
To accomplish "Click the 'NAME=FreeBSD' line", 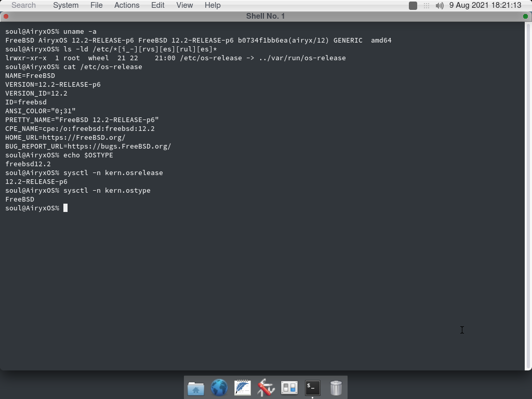I will coord(30,76).
